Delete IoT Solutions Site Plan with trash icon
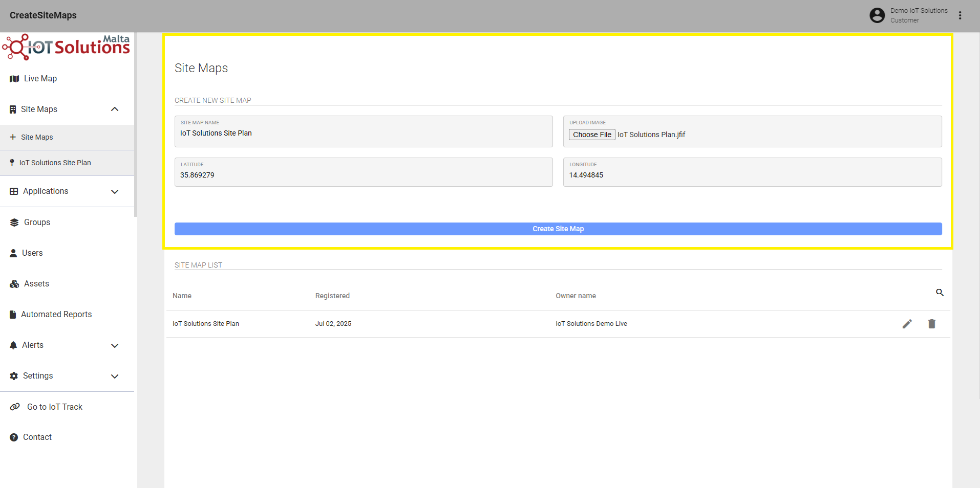The image size is (980, 488). click(932, 324)
